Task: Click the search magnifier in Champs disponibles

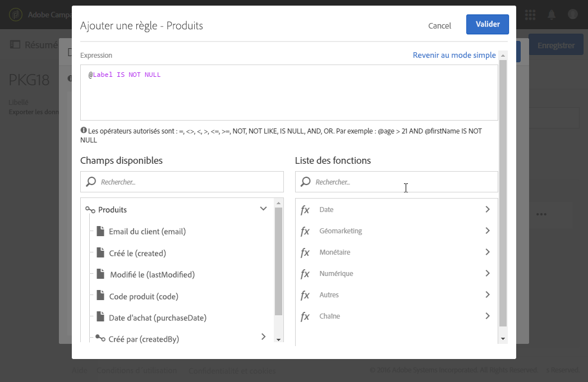Action: click(x=91, y=182)
